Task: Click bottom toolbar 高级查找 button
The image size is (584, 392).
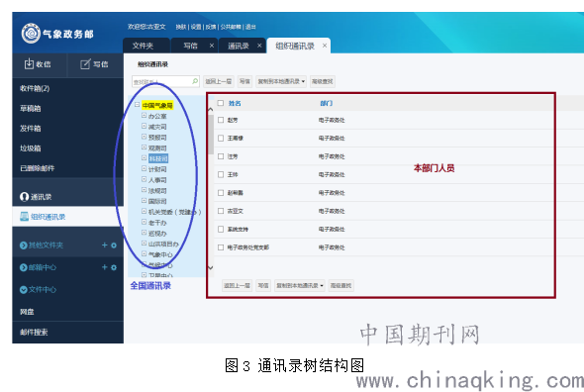Action: (341, 285)
